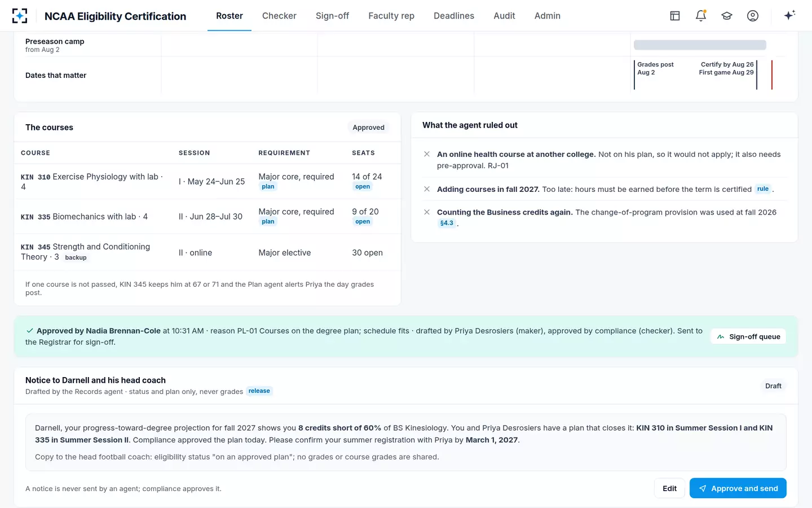The height and width of the screenshot is (508, 812).
Task: Click the release tag under notice heading
Action: 259,391
